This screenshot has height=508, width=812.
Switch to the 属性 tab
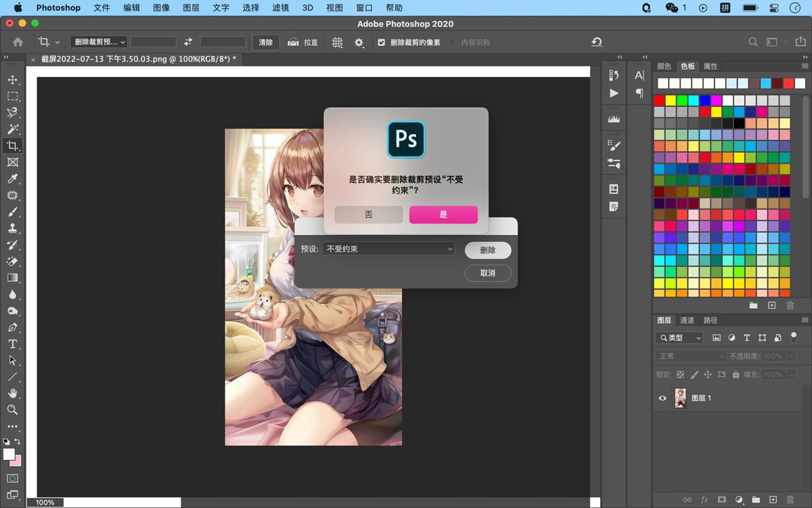710,66
